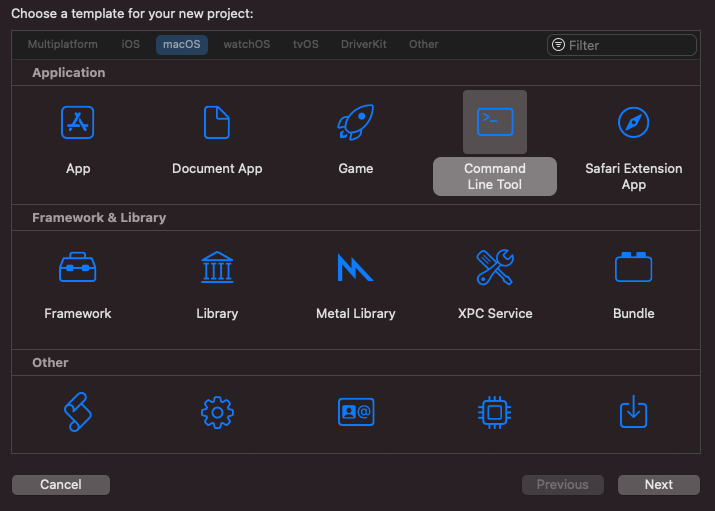Select the Framework toolbox icon
715x511 pixels.
click(78, 267)
